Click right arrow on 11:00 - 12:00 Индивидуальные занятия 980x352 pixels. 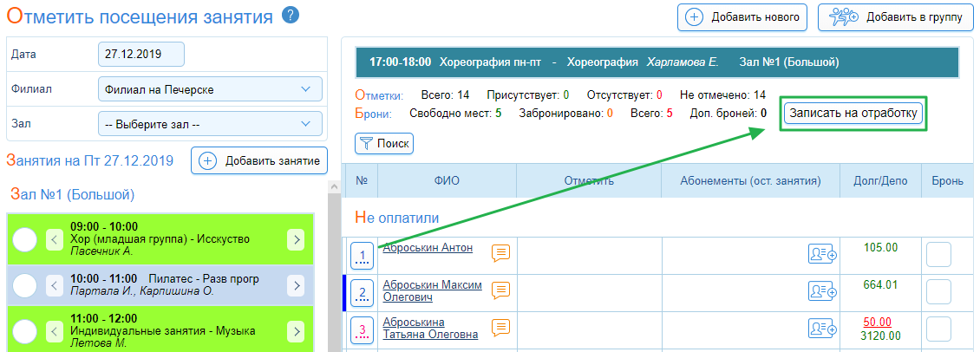click(296, 331)
